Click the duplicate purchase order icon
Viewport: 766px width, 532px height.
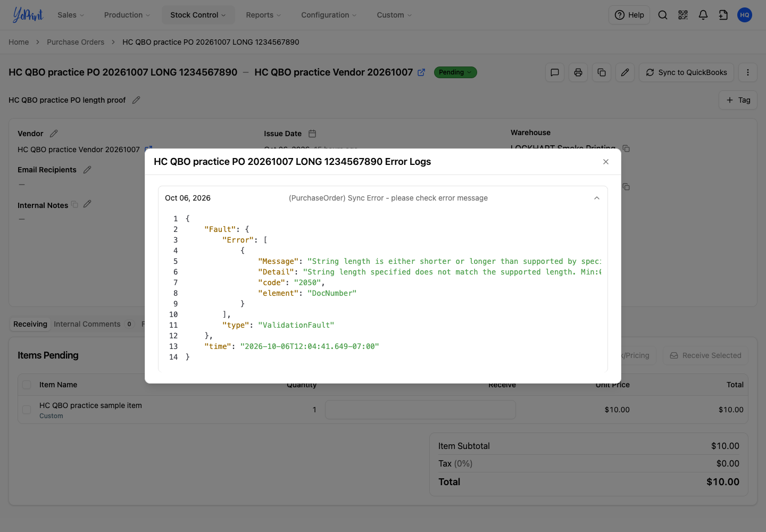click(602, 72)
